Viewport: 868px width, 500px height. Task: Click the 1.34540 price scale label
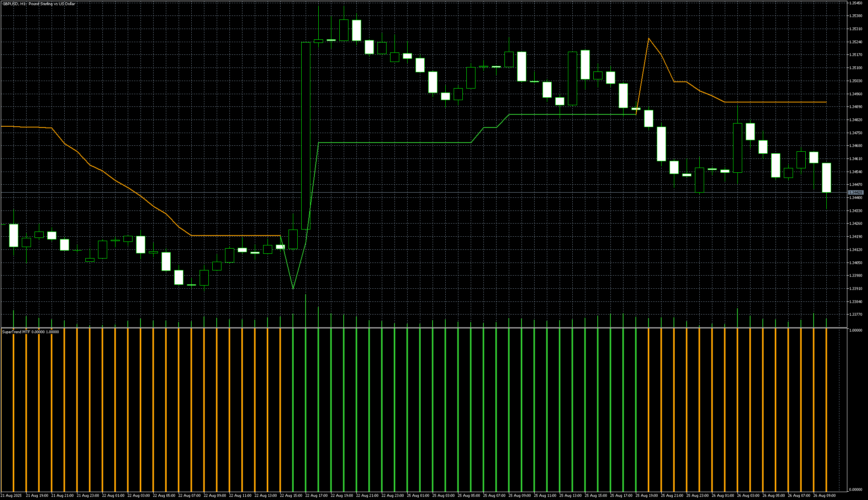click(855, 172)
